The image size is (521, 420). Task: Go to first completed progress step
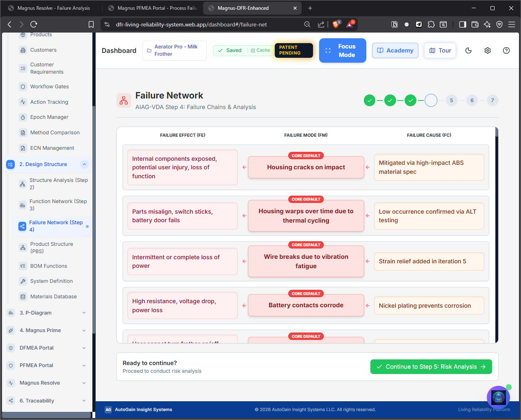coord(370,100)
